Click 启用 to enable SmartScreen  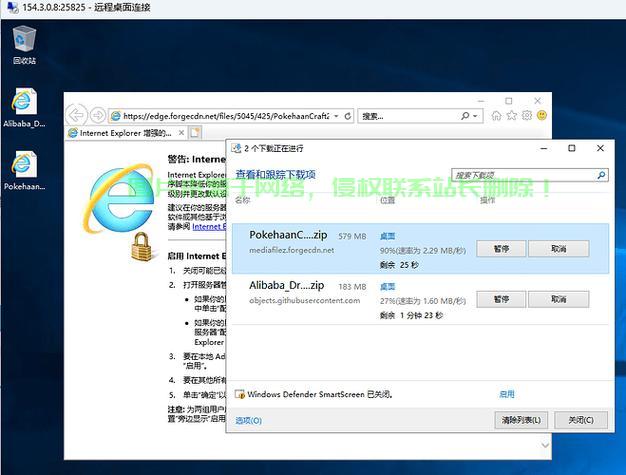tap(507, 394)
